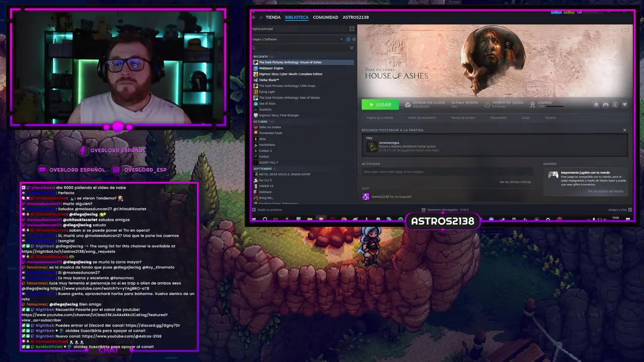Open Página de la tienda link
644x362 pixels.
[380, 118]
